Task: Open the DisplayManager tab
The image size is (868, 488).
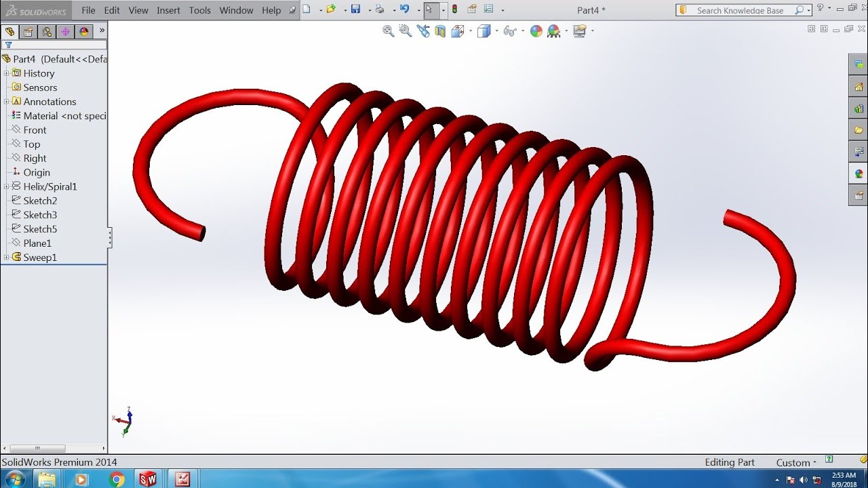Action: coord(83,31)
